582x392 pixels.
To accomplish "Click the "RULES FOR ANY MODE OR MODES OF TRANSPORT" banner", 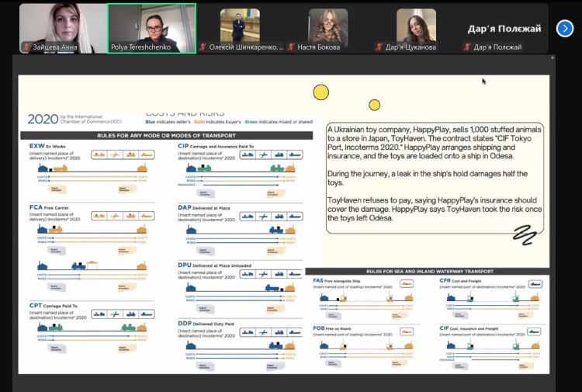I will [x=166, y=136].
